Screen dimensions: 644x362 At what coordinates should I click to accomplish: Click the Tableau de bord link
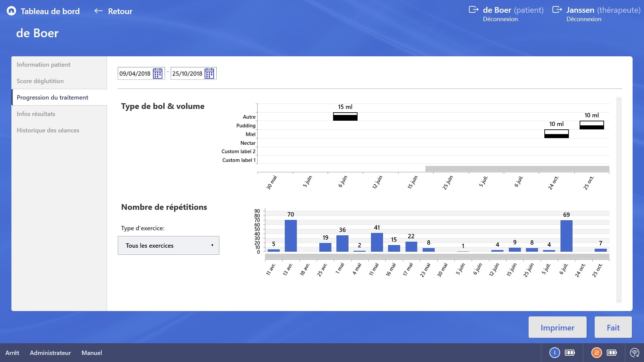tap(50, 11)
